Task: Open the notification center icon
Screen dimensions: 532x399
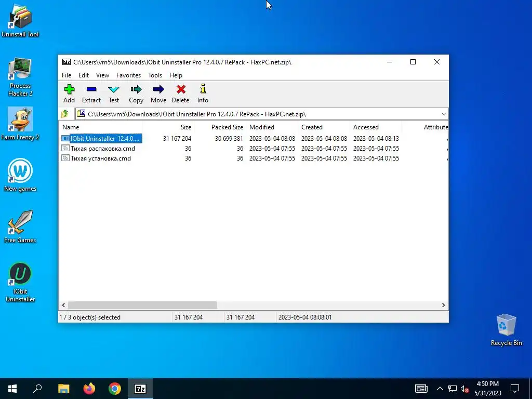Action: pos(515,389)
